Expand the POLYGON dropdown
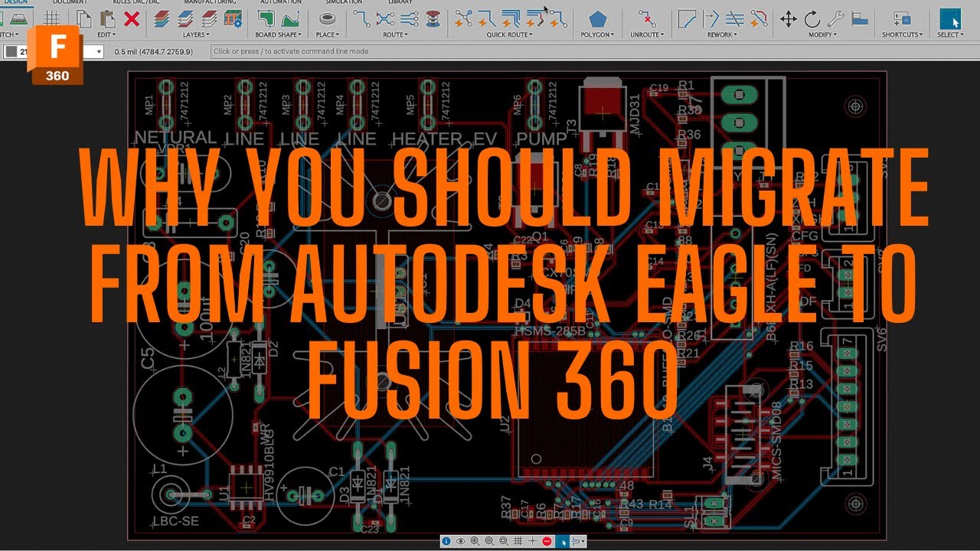This screenshot has height=551, width=980. click(597, 34)
